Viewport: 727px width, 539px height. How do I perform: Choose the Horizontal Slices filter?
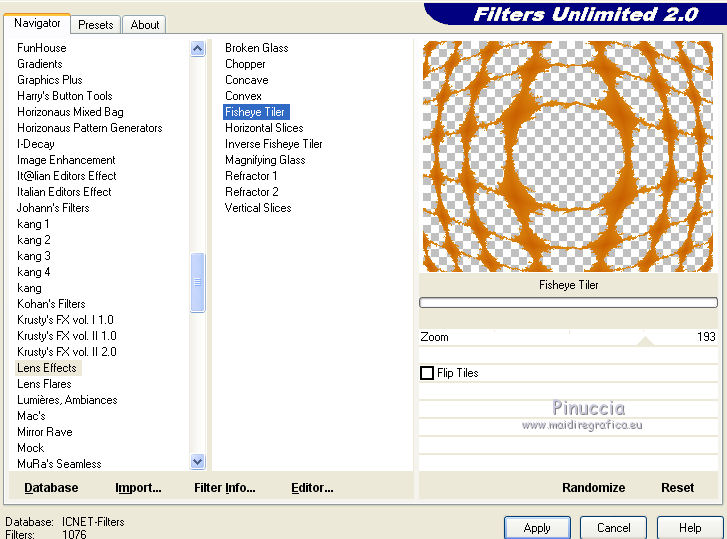[264, 128]
